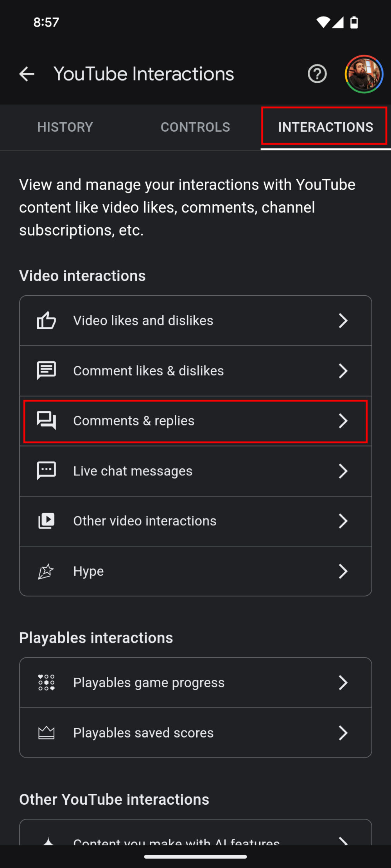Tap the Playables game progress controller icon

[x=46, y=682]
